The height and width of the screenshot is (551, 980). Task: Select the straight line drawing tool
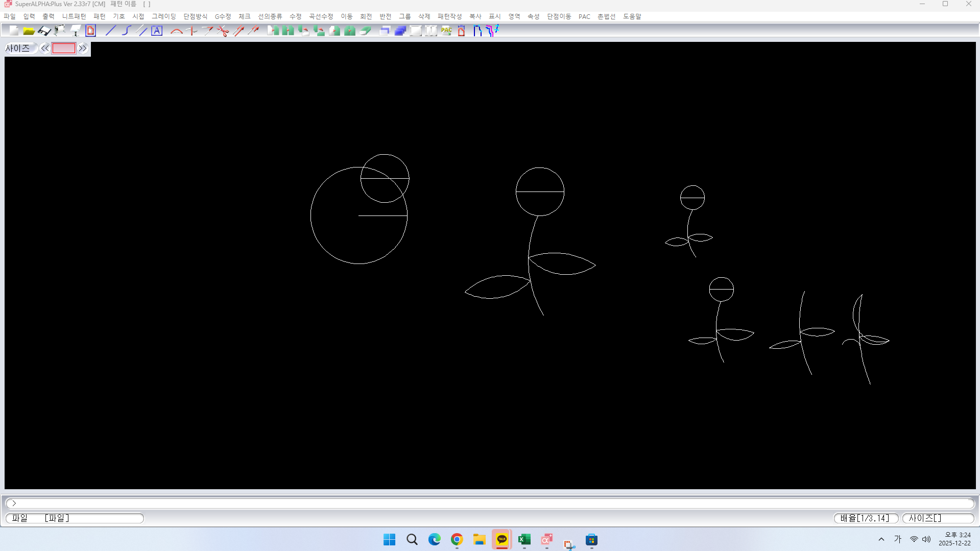click(x=110, y=31)
